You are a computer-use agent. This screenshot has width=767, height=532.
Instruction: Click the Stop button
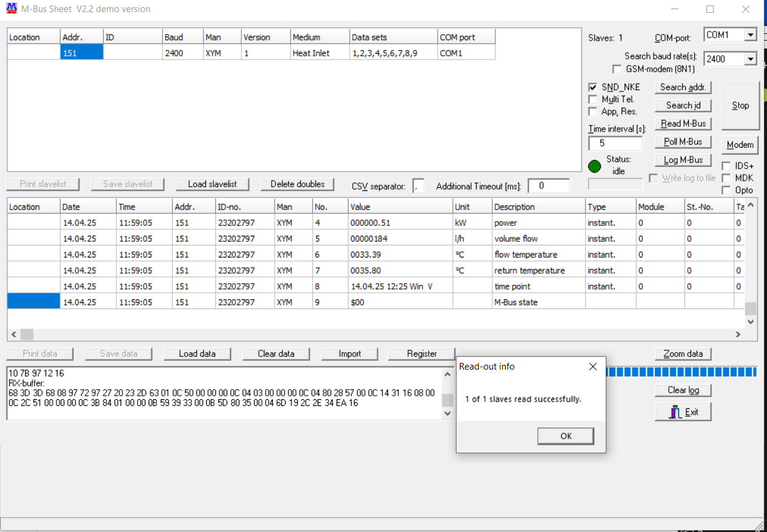point(740,105)
